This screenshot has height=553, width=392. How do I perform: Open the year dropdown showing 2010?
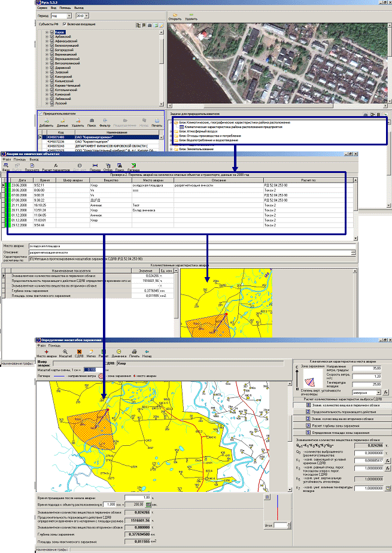coord(85,16)
